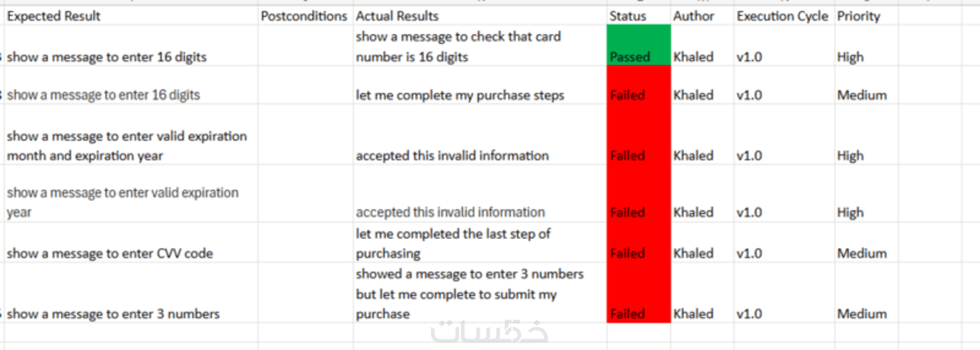Select the "Actual Results" header cell
980x350 pixels.
pos(397,16)
